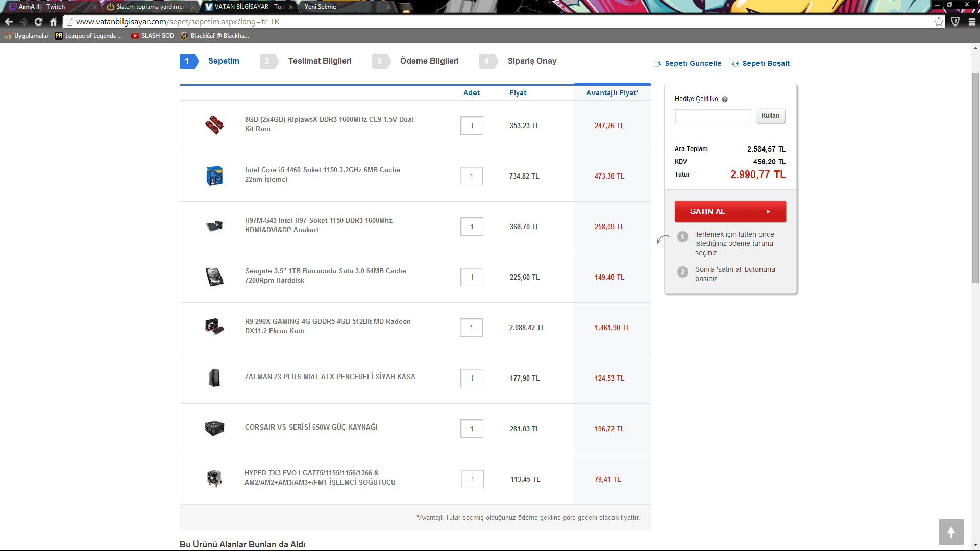Screen dimensions: 980x551
Task: Click the browser back arrow
Action: 9,22
